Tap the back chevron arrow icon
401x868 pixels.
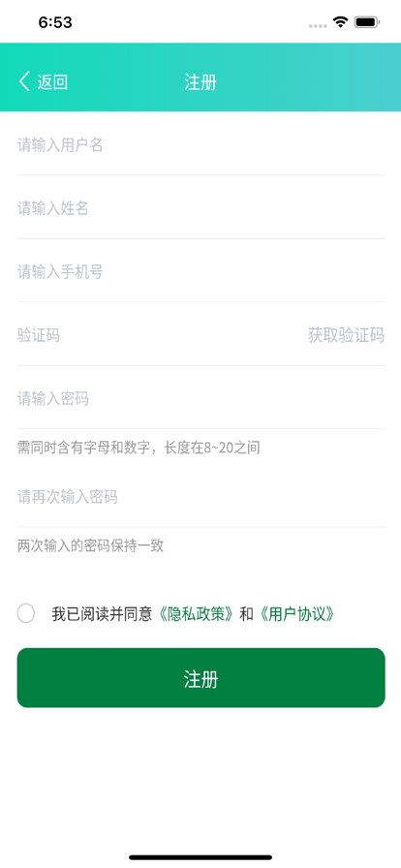[24, 82]
